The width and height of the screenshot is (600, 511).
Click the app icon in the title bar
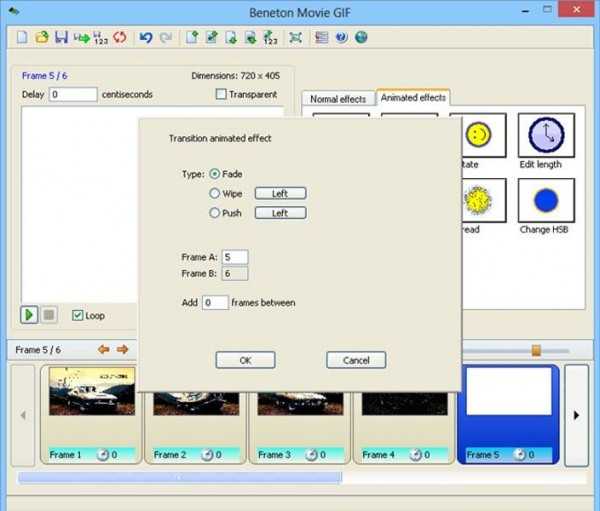point(14,11)
